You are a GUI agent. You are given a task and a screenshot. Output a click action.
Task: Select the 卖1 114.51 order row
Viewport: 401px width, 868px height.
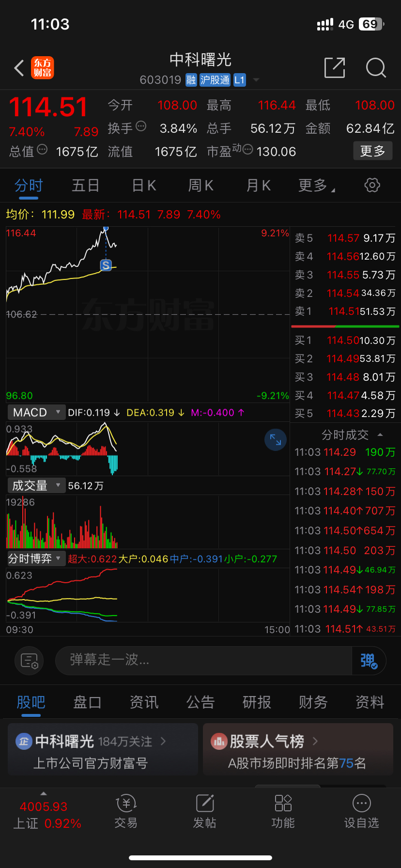[345, 311]
